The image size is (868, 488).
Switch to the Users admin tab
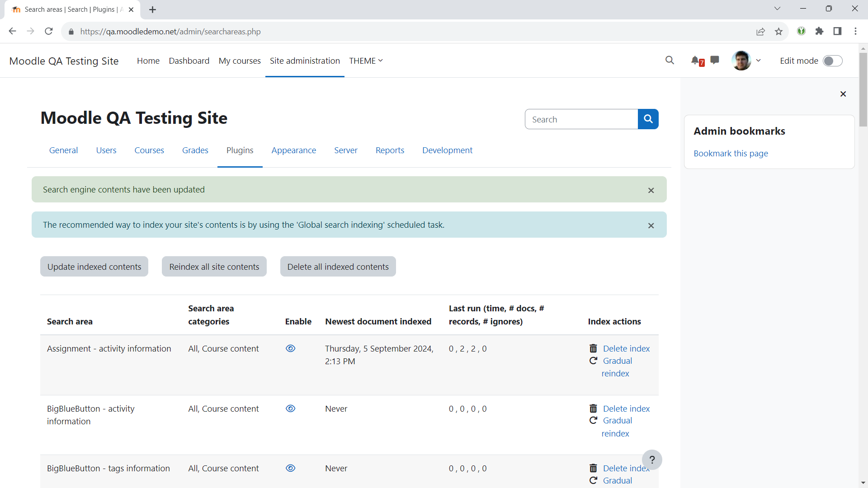(106, 150)
